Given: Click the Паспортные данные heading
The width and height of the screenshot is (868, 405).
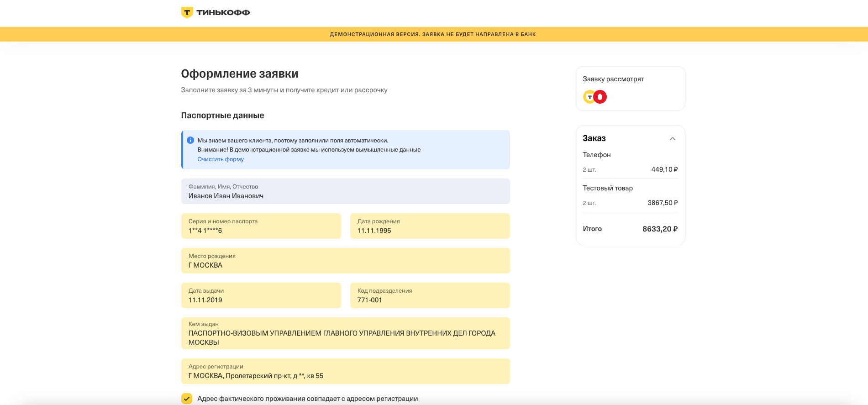Looking at the screenshot, I should pos(222,116).
